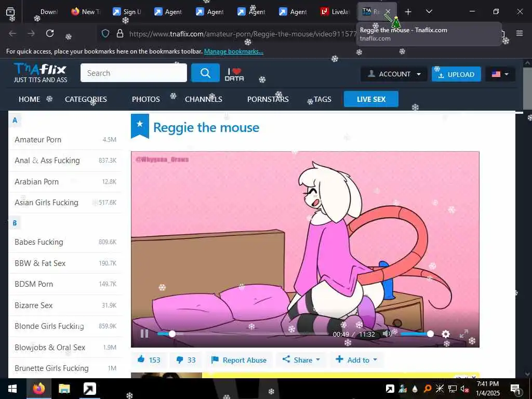The height and width of the screenshot is (399, 532).
Task: Reload the current page
Action: [x=50, y=33]
